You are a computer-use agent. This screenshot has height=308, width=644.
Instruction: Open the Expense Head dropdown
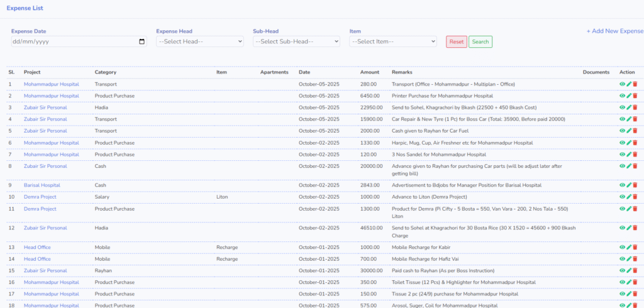tap(199, 41)
